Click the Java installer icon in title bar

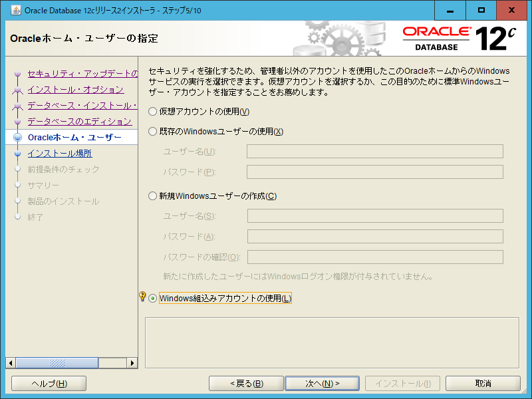[16, 10]
